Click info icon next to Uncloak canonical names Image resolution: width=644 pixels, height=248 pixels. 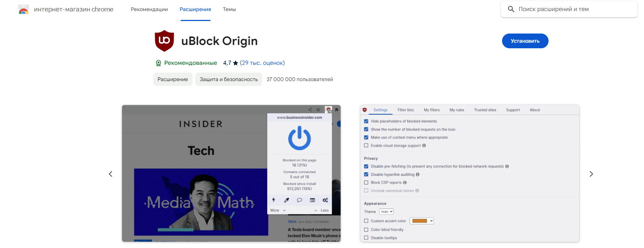click(x=417, y=191)
